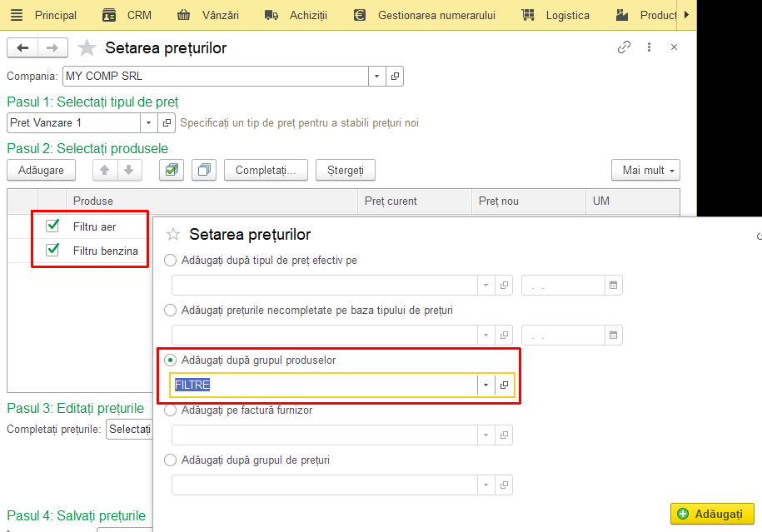Expand the Compania dropdown list
762x532 pixels.
376,77
